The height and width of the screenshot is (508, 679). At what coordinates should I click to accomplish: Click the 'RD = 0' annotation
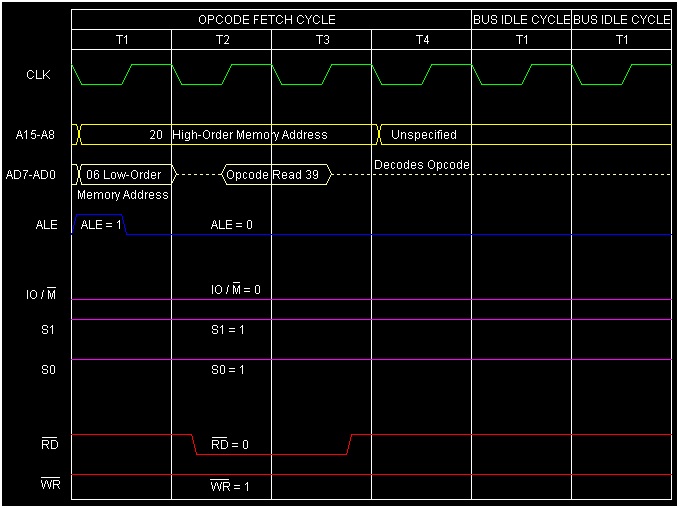point(230,444)
